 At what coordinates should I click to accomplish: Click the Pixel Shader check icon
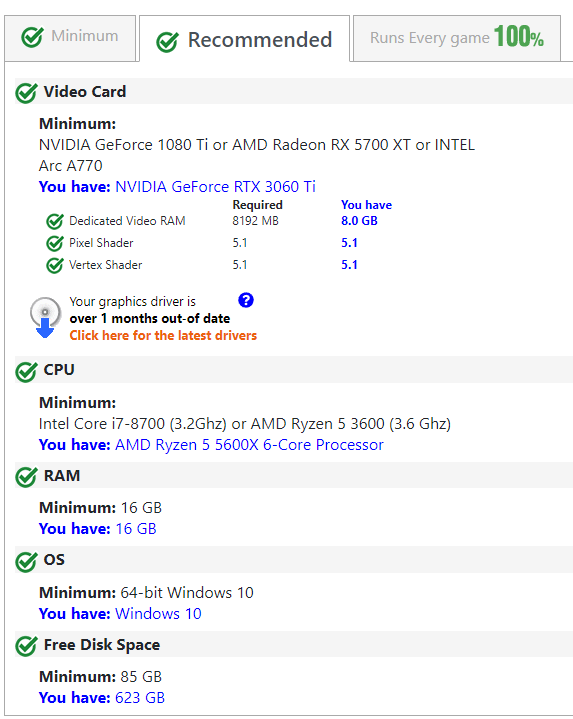coord(55,243)
